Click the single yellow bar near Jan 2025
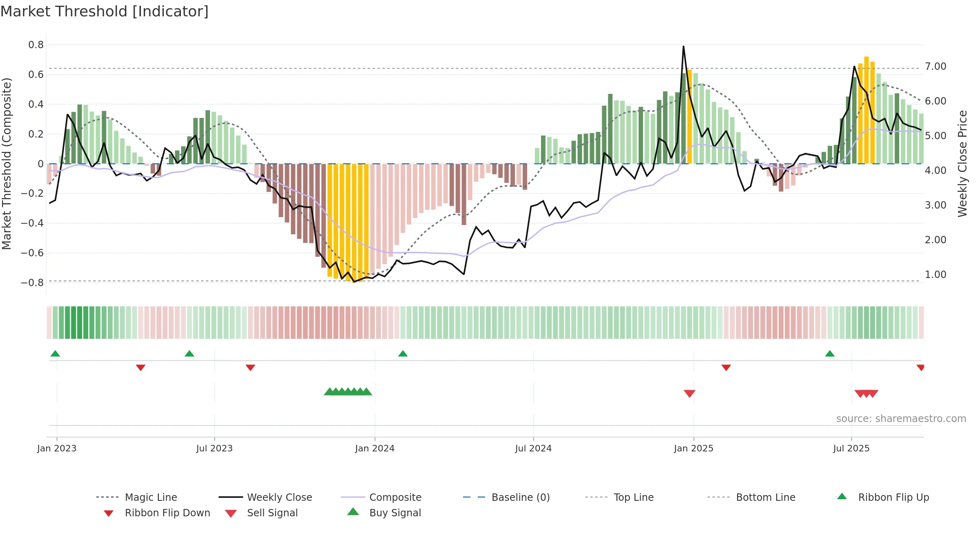Image resolution: width=980 pixels, height=551 pixels. [690, 117]
